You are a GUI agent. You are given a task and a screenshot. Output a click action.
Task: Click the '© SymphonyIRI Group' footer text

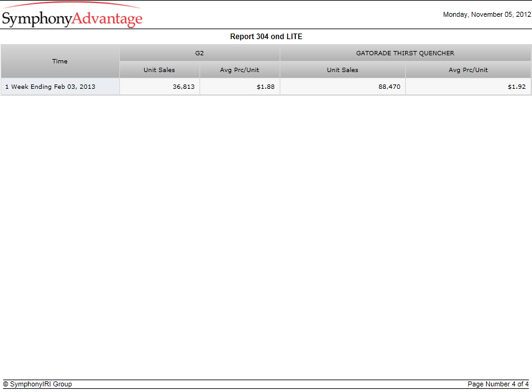point(37,384)
